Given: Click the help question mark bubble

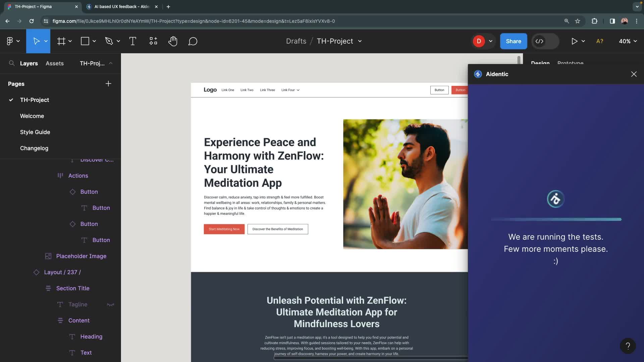Looking at the screenshot, I should point(628,346).
